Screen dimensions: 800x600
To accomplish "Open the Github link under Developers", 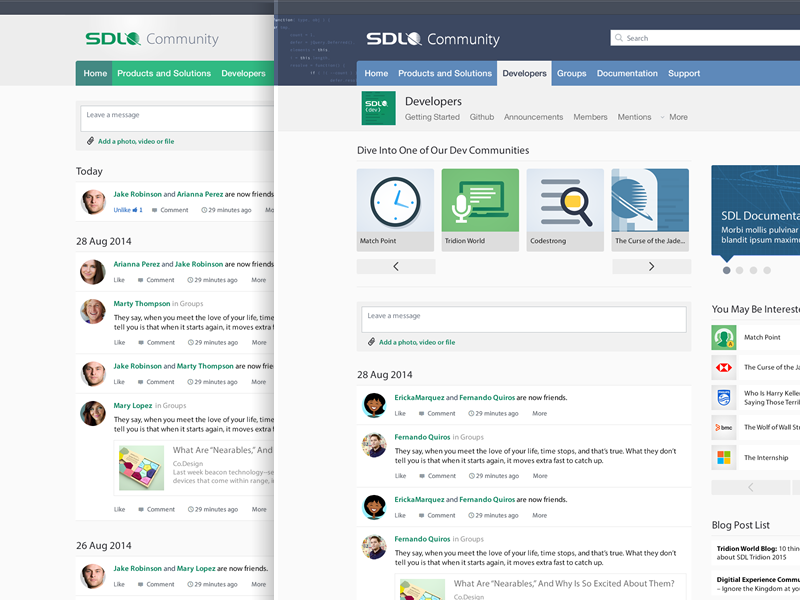I will 481,117.
